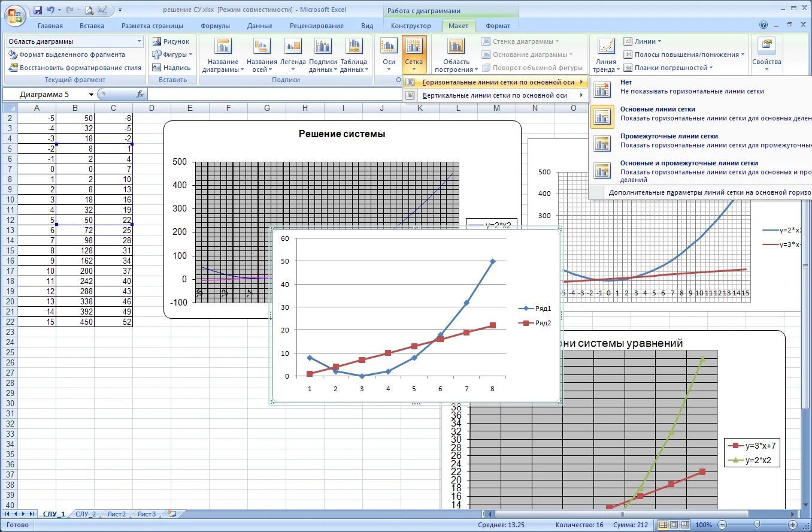Save the workbook with the floppy disk icon
This screenshot has width=812, height=532.
(38, 10)
